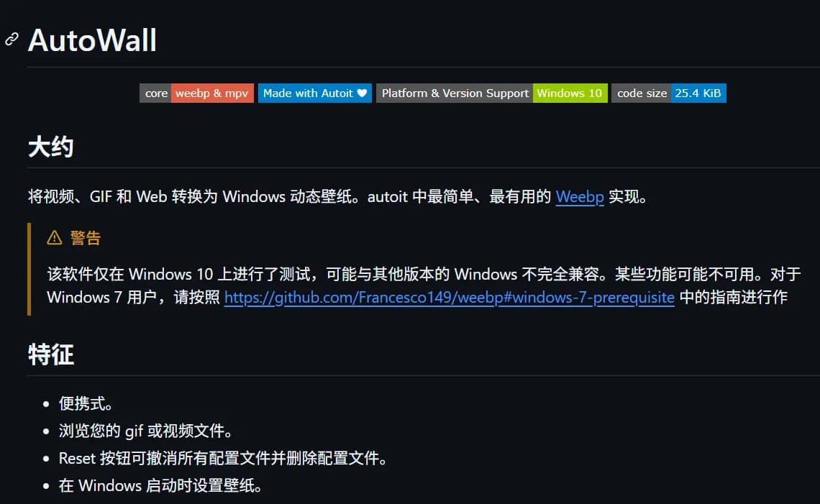Click the AutoWall main heading

click(92, 40)
